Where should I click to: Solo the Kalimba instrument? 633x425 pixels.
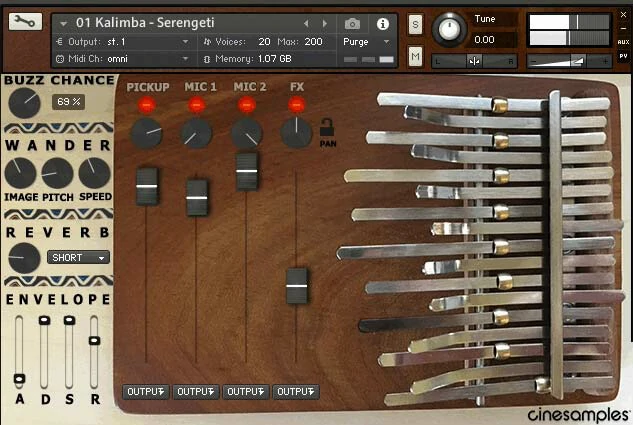pos(415,25)
